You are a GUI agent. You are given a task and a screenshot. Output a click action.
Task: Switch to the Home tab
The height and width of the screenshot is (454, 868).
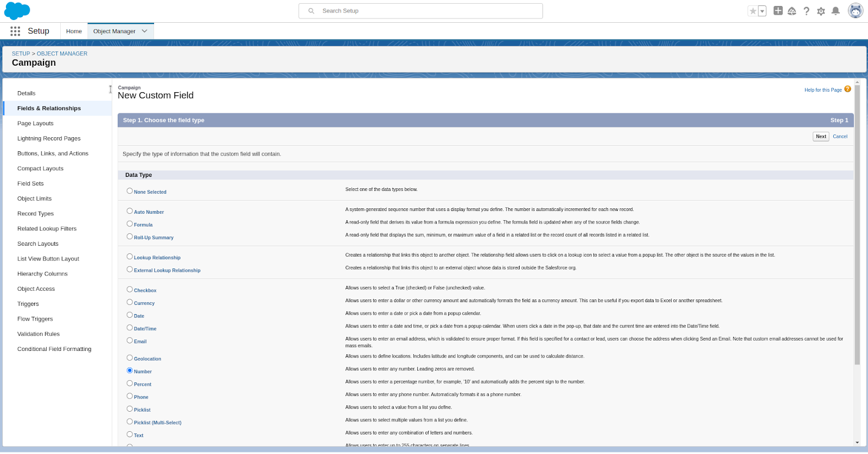coord(74,31)
